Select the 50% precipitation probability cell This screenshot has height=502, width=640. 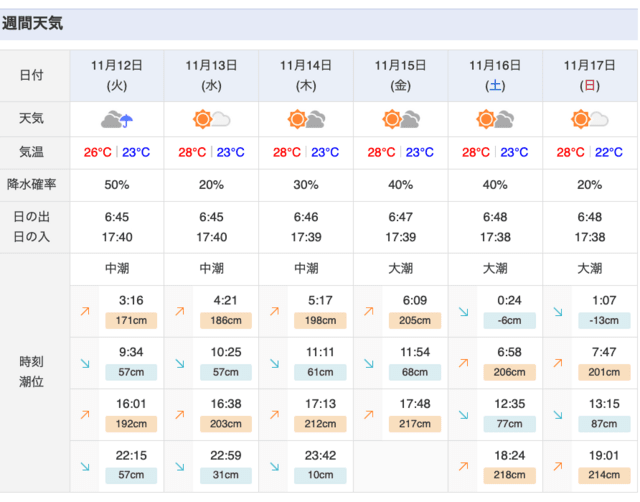coord(117,185)
